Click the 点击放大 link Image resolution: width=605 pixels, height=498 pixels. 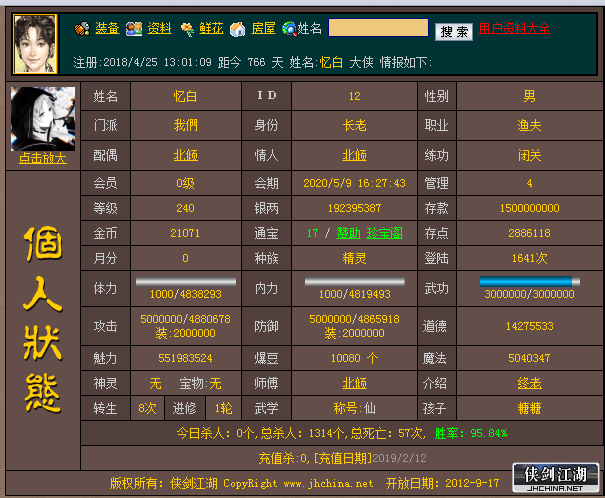43,158
